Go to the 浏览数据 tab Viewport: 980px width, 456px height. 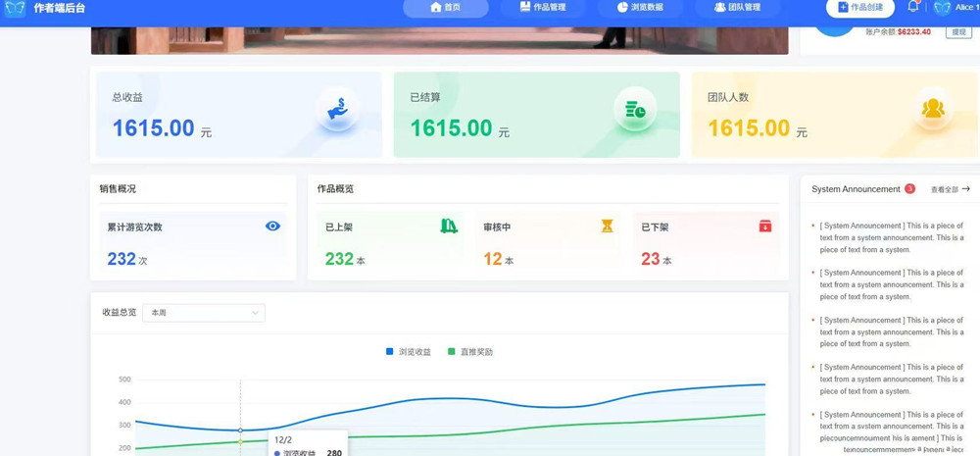tap(640, 8)
